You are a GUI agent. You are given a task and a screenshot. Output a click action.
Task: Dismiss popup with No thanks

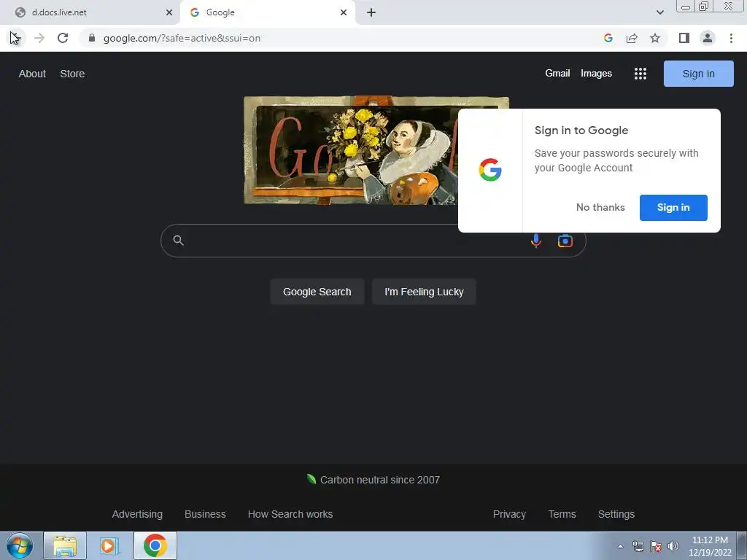pyautogui.click(x=600, y=207)
